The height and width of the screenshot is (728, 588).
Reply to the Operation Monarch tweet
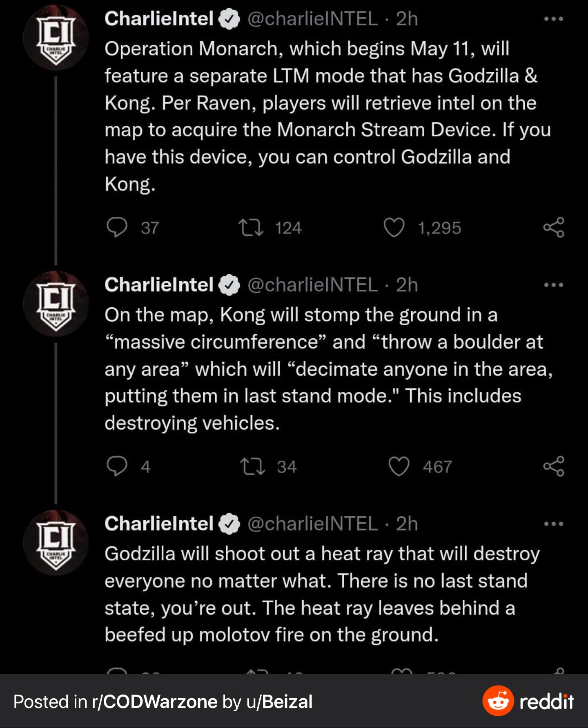(117, 227)
